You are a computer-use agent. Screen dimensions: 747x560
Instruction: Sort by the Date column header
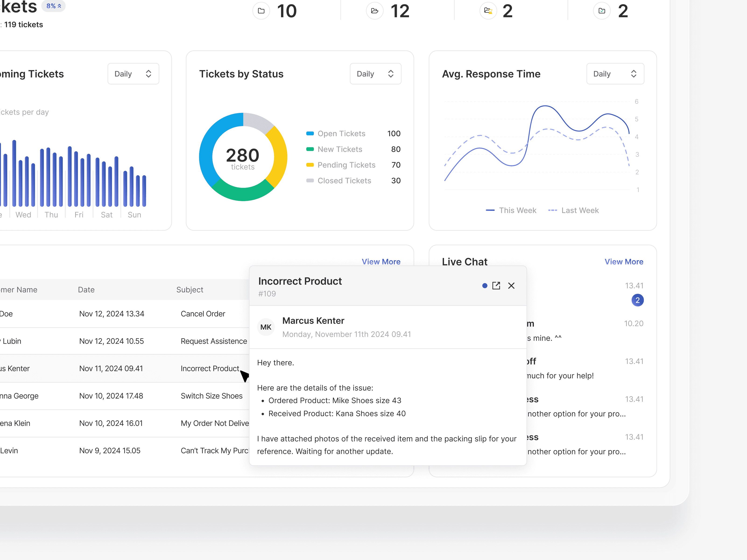(86, 290)
